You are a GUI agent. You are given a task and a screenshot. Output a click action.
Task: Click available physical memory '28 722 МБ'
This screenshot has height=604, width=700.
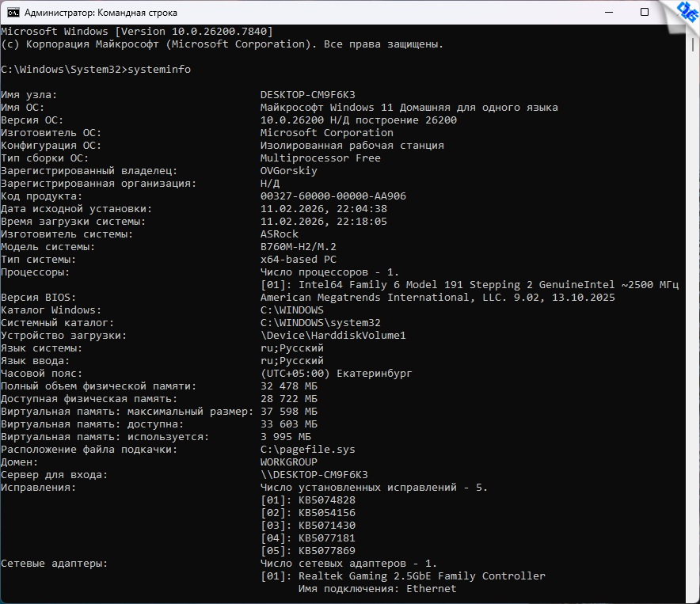(x=289, y=399)
